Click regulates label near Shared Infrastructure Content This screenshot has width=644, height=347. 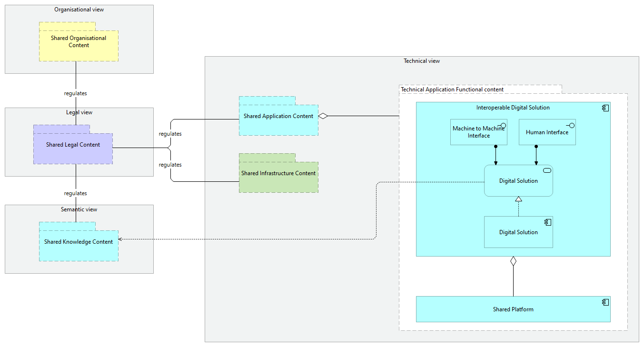(170, 165)
